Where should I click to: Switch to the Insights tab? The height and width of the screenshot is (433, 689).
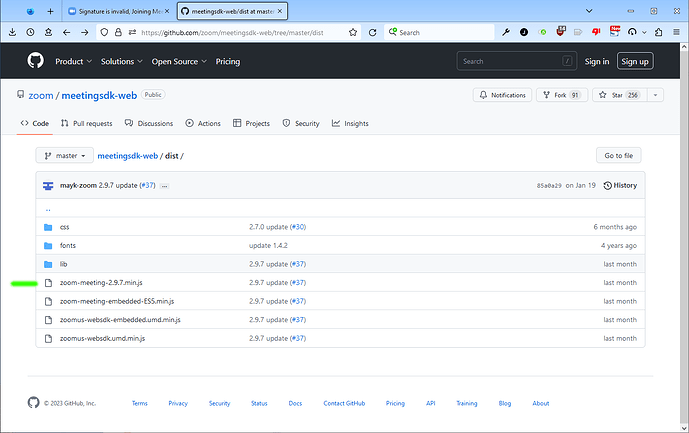(x=350, y=124)
